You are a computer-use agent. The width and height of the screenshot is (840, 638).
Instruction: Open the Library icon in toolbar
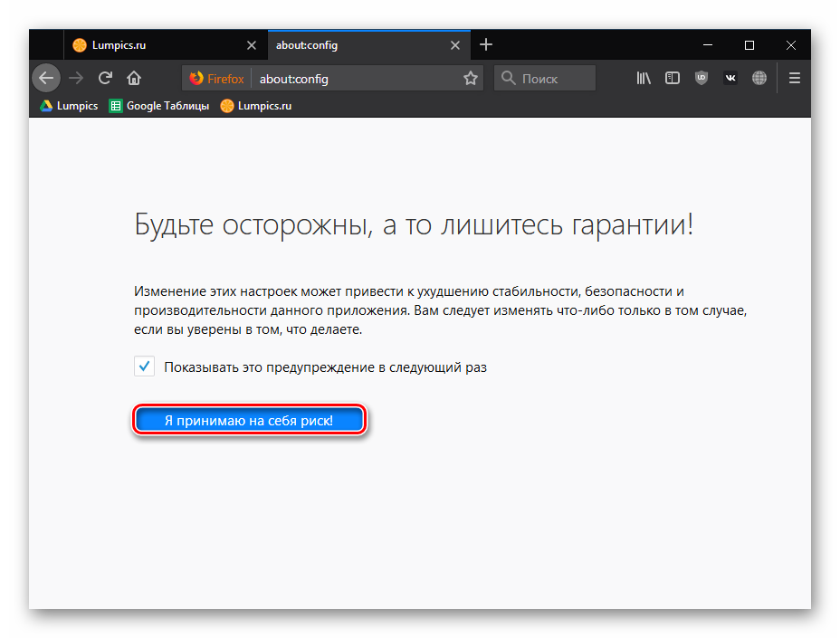point(644,78)
